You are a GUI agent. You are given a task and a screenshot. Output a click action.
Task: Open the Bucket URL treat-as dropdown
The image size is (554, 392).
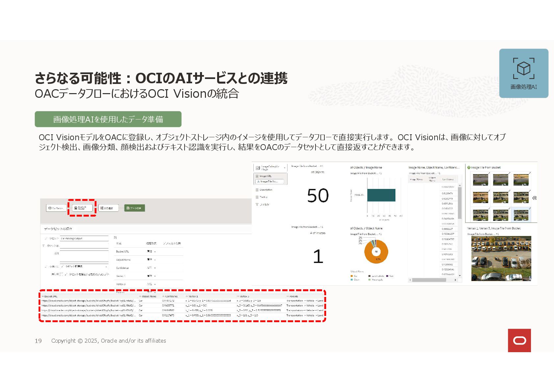151,251
